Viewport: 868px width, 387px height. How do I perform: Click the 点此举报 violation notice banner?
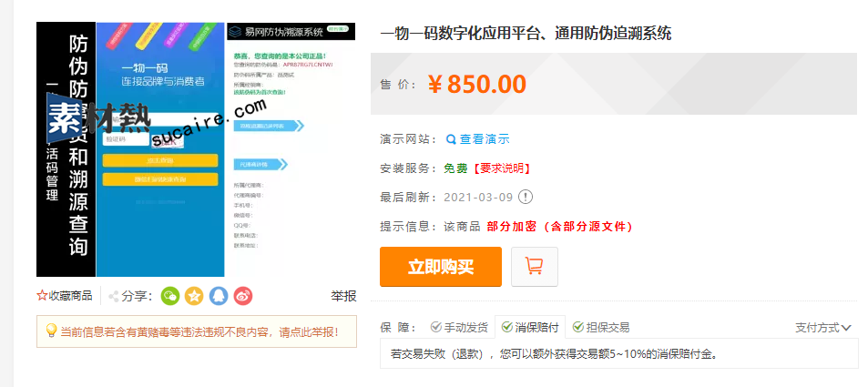click(x=197, y=331)
